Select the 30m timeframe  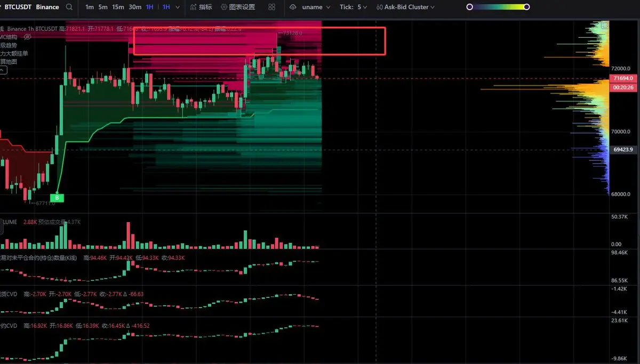pyautogui.click(x=135, y=7)
